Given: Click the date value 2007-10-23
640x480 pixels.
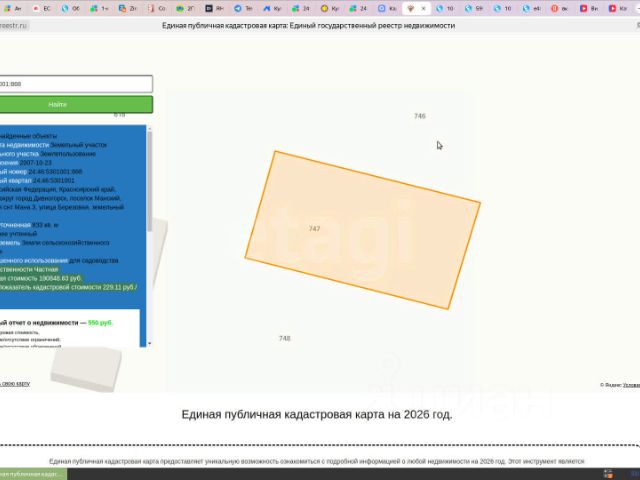Looking at the screenshot, I should pos(36,162).
